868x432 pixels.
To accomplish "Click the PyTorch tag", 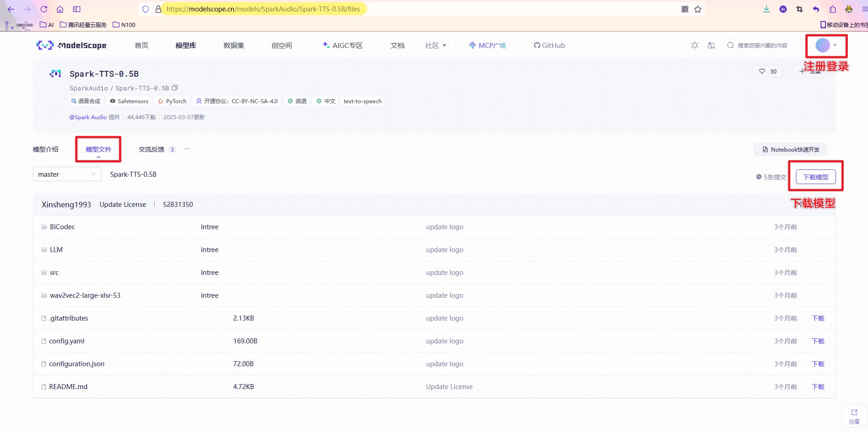I will 172,101.
